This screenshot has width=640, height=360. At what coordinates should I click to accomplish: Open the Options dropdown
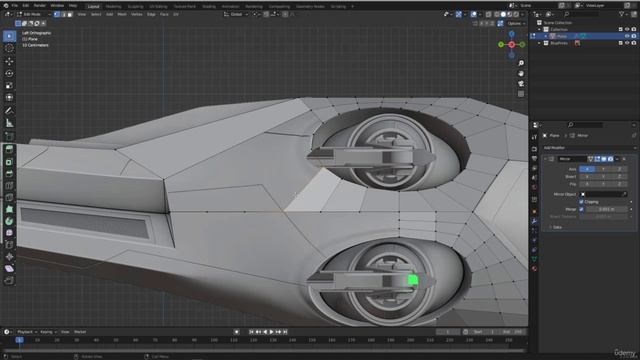point(516,24)
